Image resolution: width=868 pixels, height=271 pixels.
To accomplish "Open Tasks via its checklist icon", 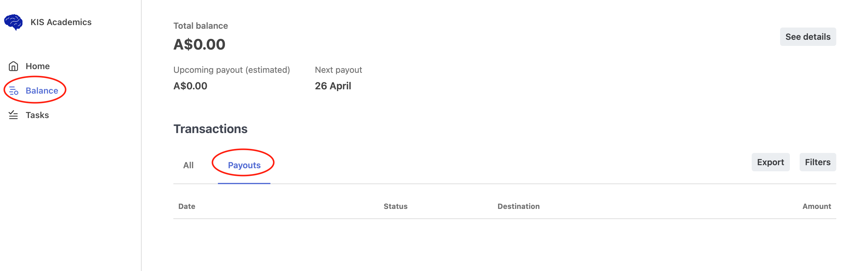I will pos(13,115).
